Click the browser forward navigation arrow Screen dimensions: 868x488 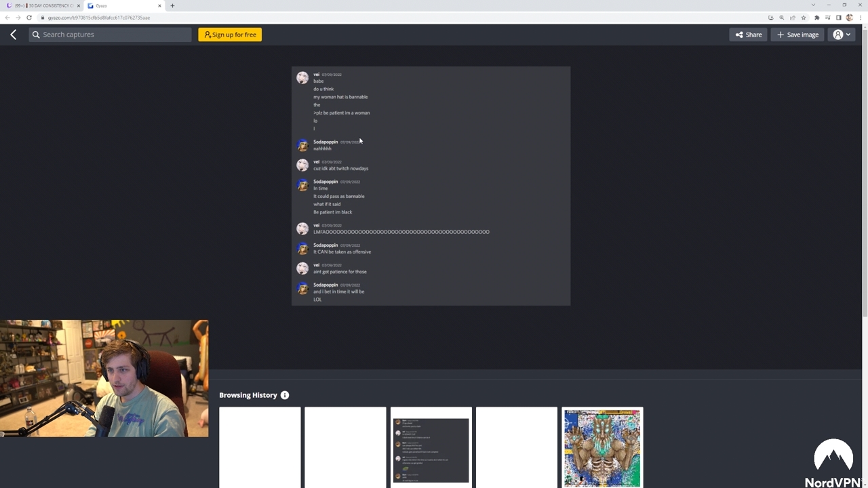click(18, 18)
